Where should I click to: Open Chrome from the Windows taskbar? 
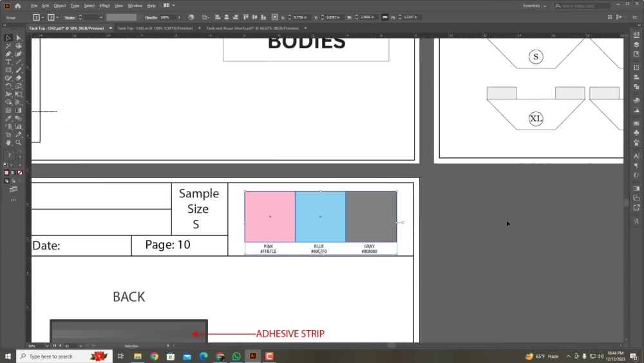click(154, 357)
